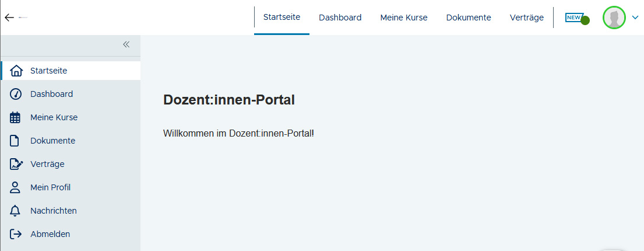This screenshot has width=644, height=251.
Task: Open the Mein Profil sidebar link
Action: pos(50,187)
